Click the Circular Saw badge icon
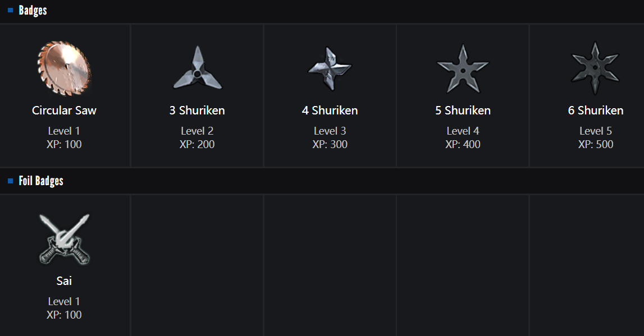Screen dimensions: 644x336 (64, 68)
